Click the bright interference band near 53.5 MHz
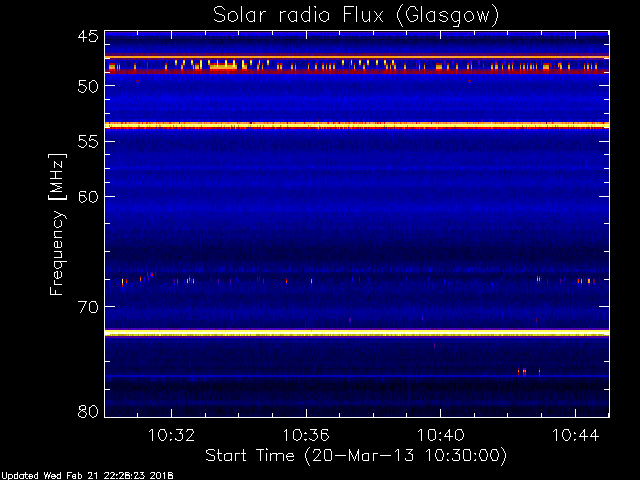This screenshot has height=480, width=640. [x=357, y=125]
